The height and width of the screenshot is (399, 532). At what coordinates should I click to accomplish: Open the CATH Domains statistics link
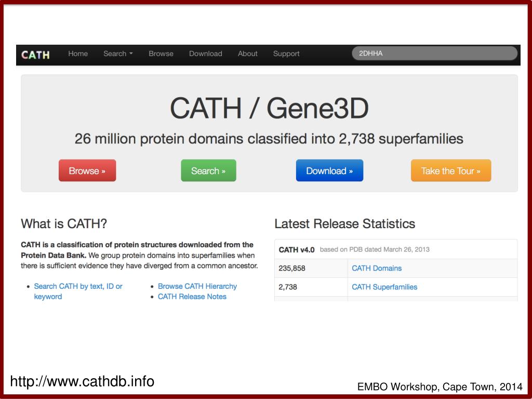click(377, 268)
